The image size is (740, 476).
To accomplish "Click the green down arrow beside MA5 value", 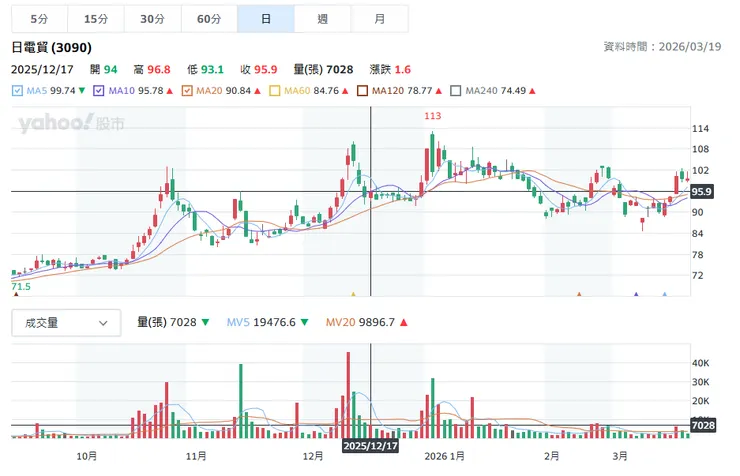I will click(x=82, y=91).
